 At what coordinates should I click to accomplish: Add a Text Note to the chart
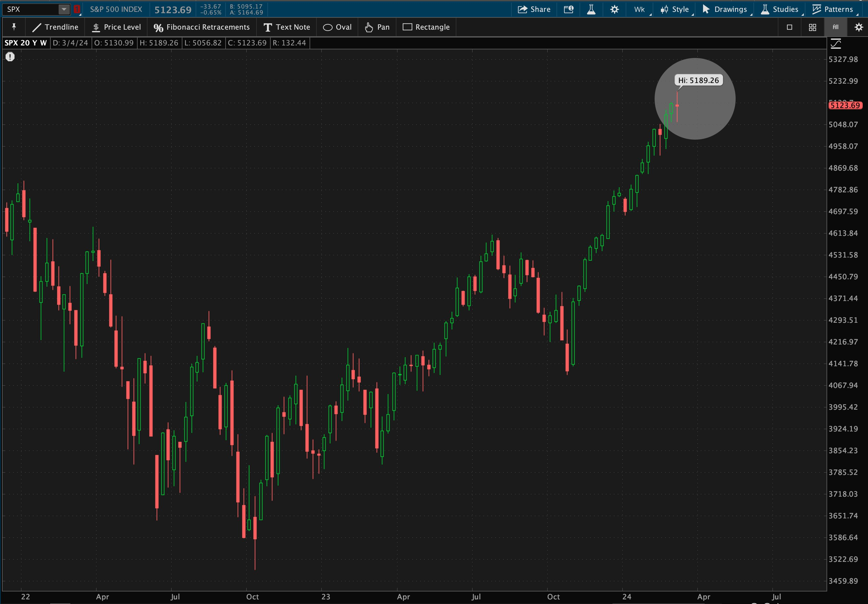click(x=286, y=27)
